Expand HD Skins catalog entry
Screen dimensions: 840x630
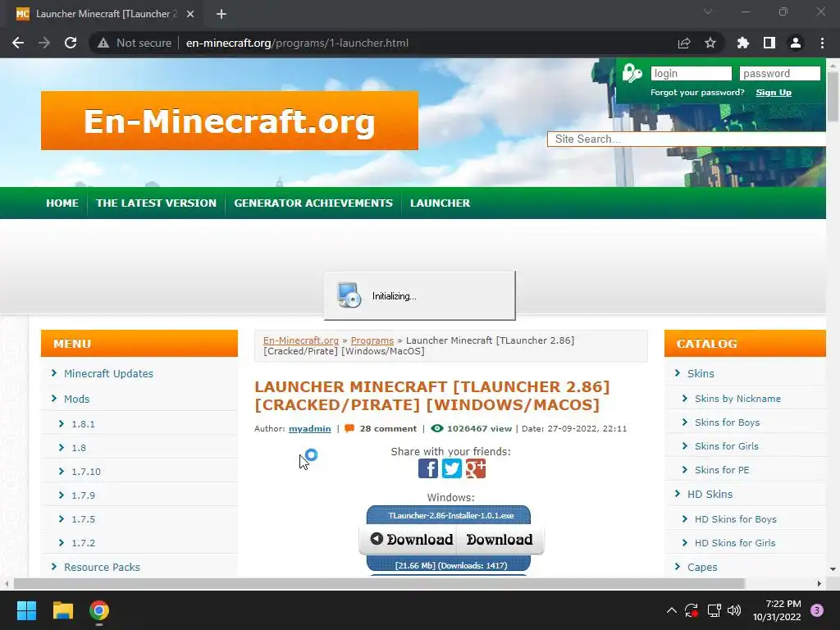710,494
